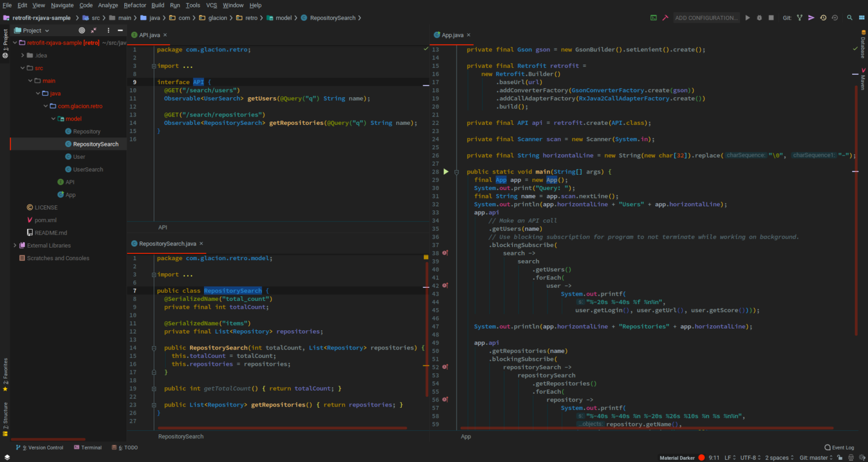This screenshot has width=868, height=462.
Task: Open the LF line separator dropdown
Action: (730, 457)
